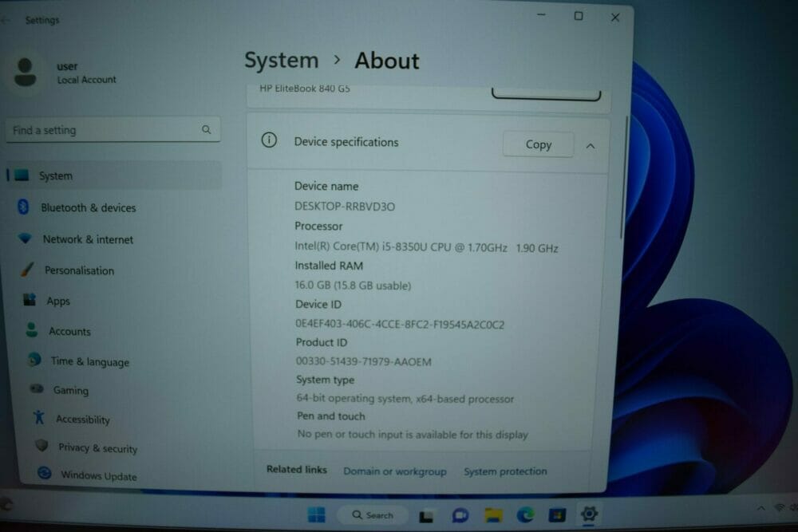
Task: Click the device name DESKTOP-RRBVD3O
Action: point(345,206)
